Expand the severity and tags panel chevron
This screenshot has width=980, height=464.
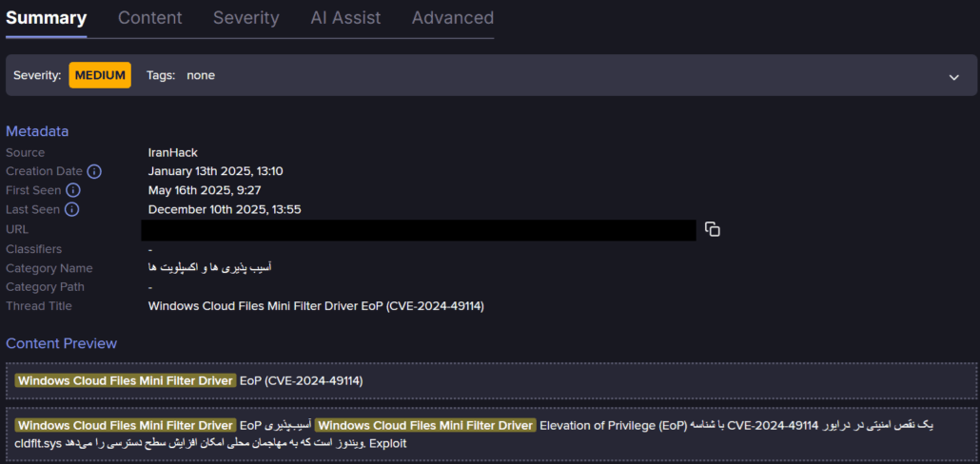(x=953, y=77)
